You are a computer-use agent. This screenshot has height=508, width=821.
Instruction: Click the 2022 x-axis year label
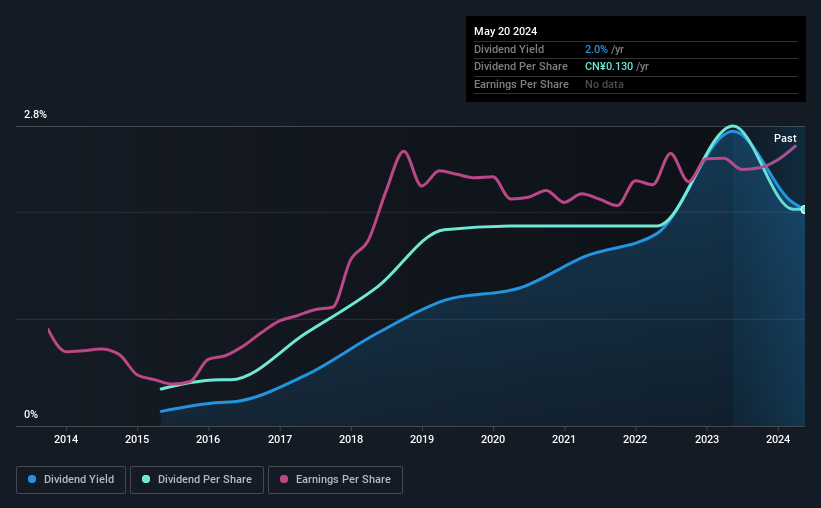[x=635, y=440]
